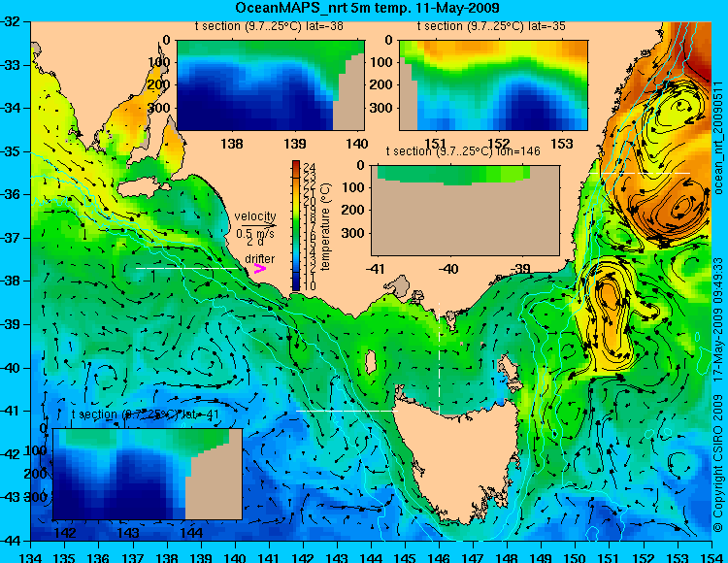Click the '154' longitude axis label
The height and width of the screenshot is (563, 728).
(711, 557)
